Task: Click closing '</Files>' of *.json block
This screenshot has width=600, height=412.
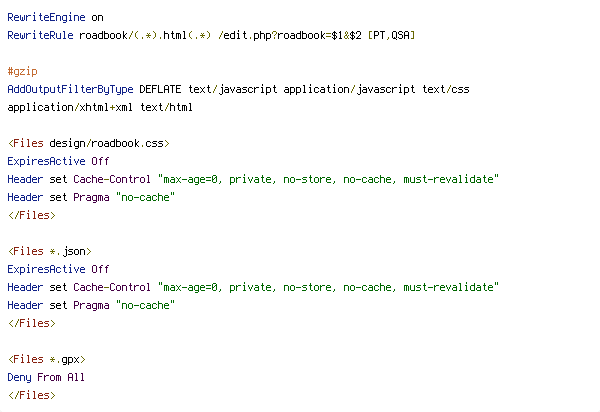Action: click(32, 323)
